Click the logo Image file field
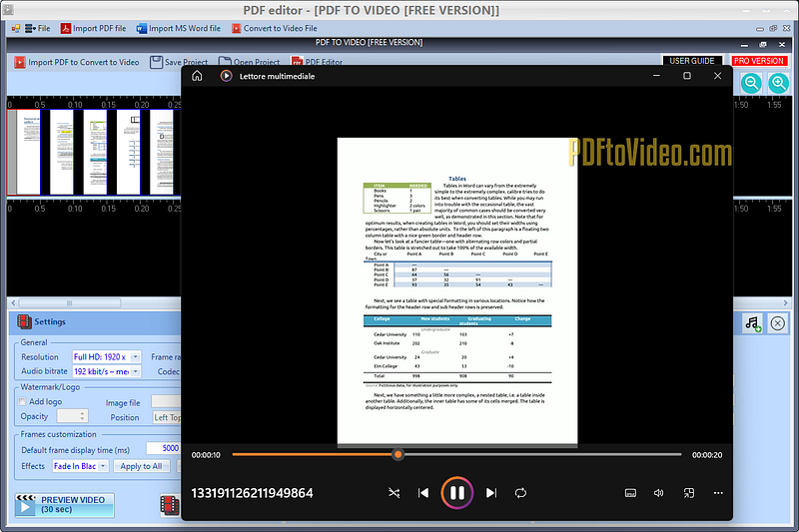This screenshot has width=799, height=532. click(x=166, y=402)
